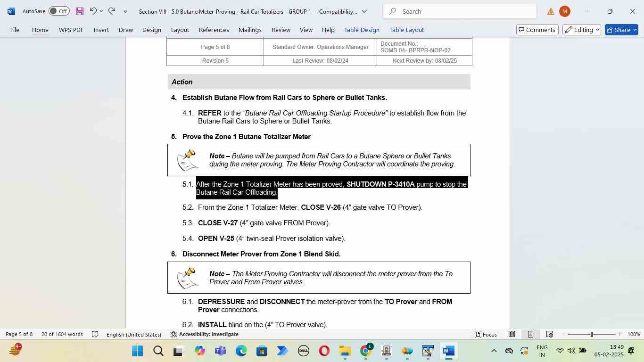Screen dimensions: 644x362
Task: Click the 100% zoom level
Action: (x=634, y=334)
